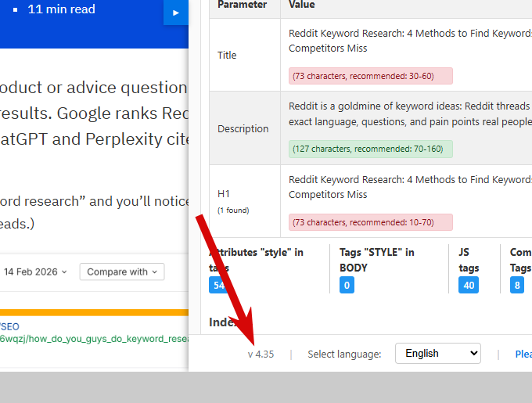Viewport: 532px width, 403px height.
Task: Click the green Description character count badge
Action: point(371,149)
